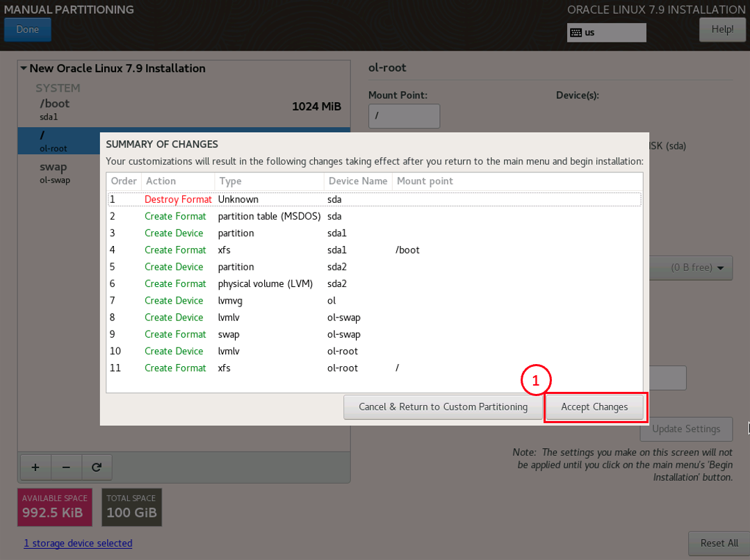Select row 10 Create Device lvmlv ol-root
Screen dimensions: 750x560
point(375,351)
